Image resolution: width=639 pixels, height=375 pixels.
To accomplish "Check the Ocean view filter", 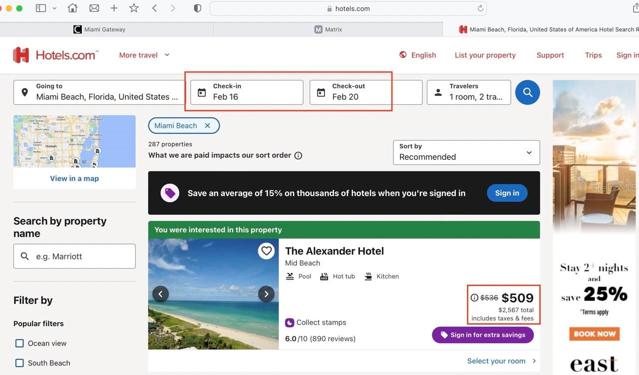I will pyautogui.click(x=19, y=343).
